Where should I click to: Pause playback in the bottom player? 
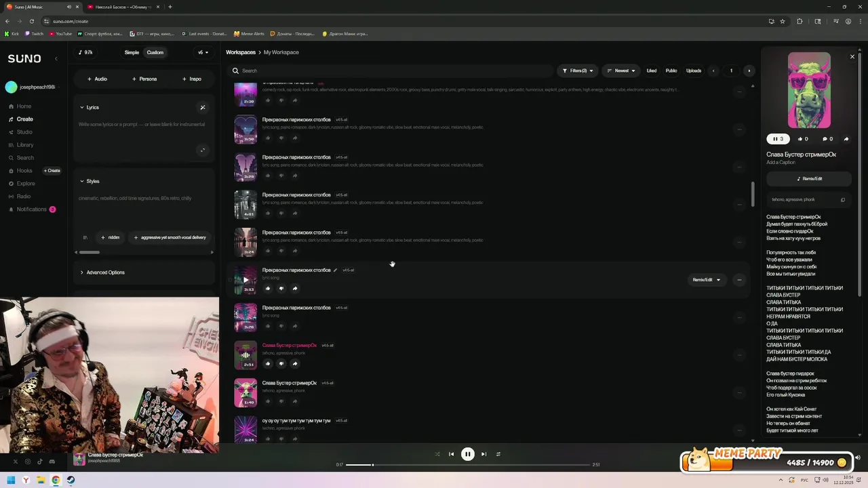[x=467, y=454]
